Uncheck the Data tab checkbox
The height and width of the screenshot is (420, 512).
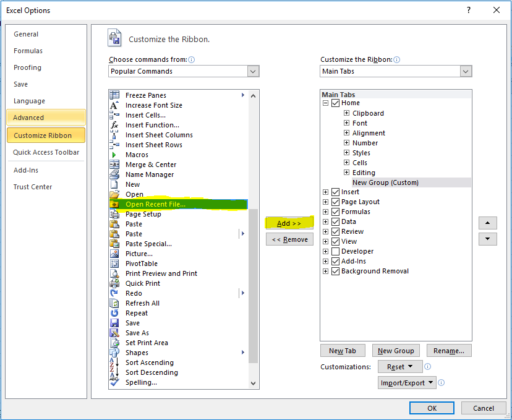click(335, 222)
